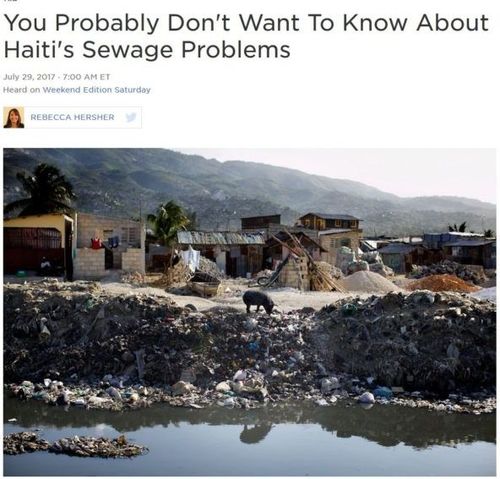Click the red clothing on the block wall
This screenshot has width=500, height=479.
coord(97,242)
